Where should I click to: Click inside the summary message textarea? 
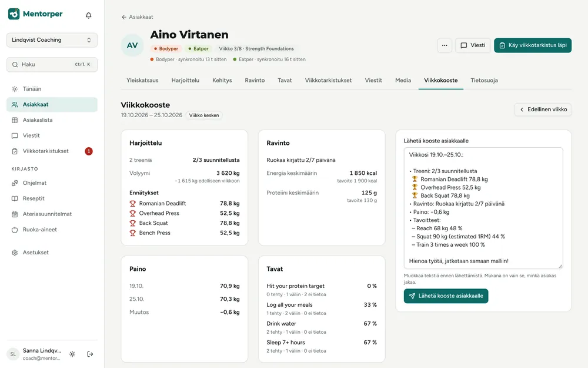[x=483, y=208]
